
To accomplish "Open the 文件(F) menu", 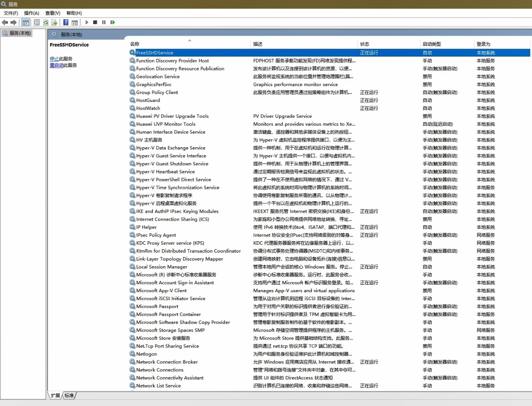I will [x=11, y=13].
